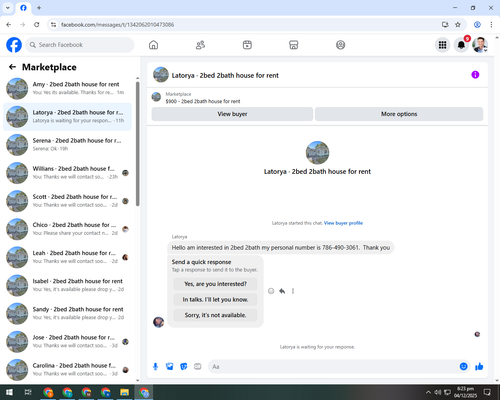Send quick response 'Sorry, it's not available.'

point(215,315)
